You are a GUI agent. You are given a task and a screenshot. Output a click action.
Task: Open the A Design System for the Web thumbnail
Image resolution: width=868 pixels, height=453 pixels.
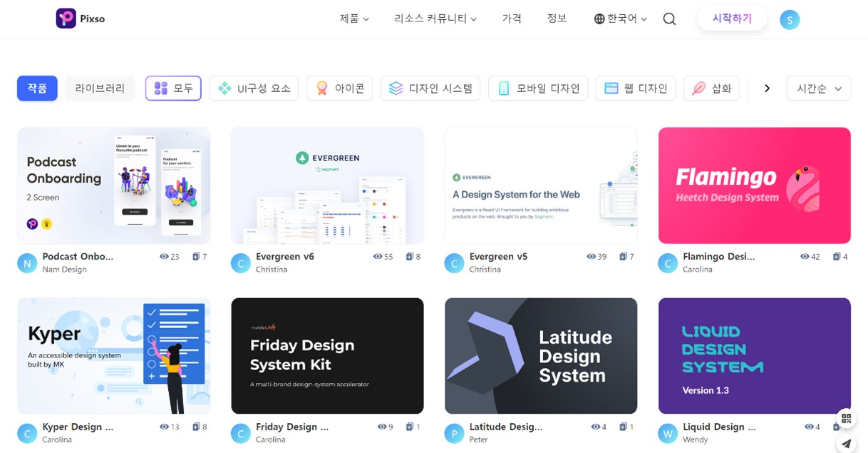coord(541,185)
